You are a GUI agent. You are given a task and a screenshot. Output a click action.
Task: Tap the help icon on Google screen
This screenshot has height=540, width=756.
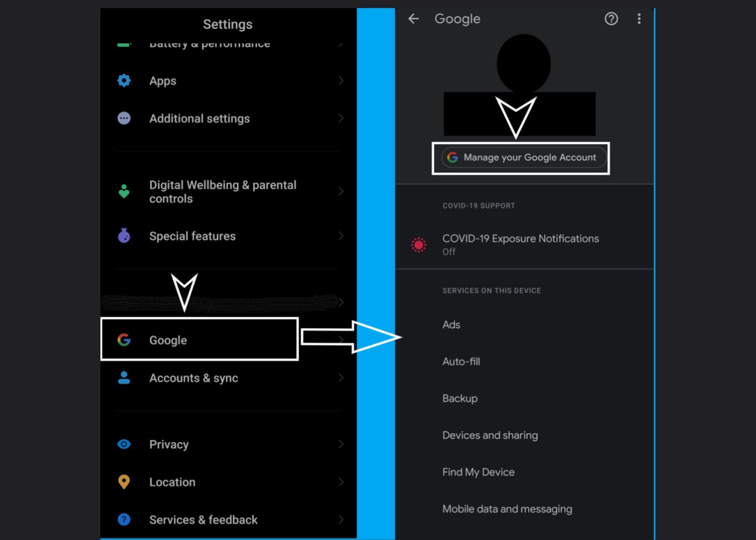[611, 19]
